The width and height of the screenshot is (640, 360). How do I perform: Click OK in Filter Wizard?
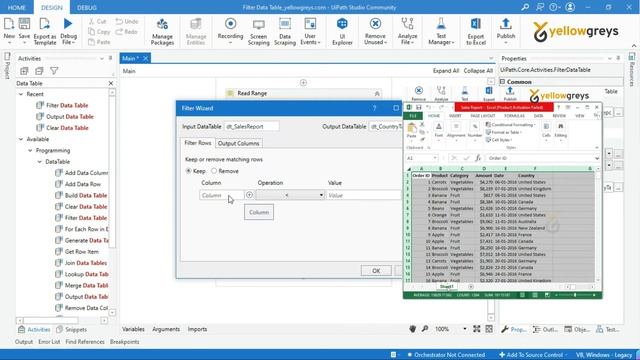[x=376, y=271]
